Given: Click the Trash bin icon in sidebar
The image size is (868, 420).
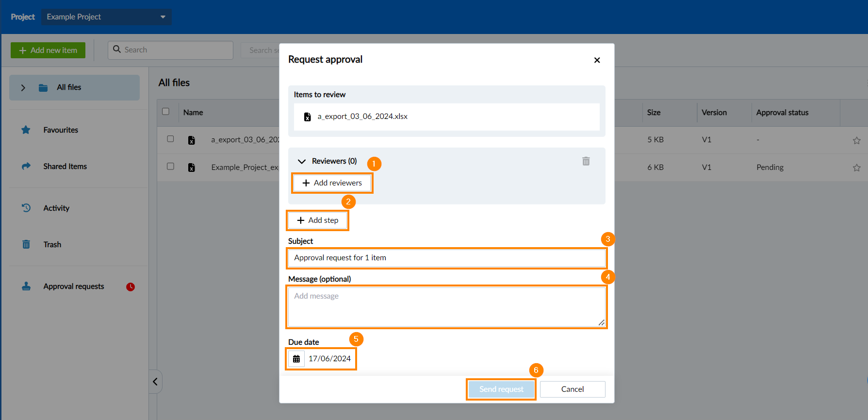Looking at the screenshot, I should coord(26,244).
